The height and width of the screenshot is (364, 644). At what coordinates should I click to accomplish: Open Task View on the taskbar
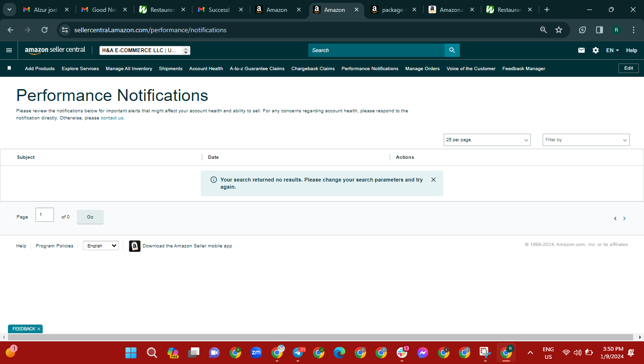193,353
